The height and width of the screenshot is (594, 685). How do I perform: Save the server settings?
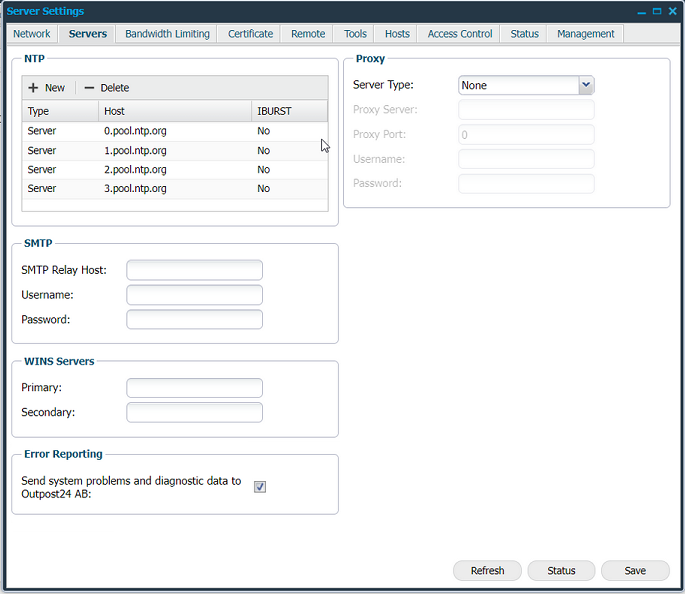(x=635, y=571)
